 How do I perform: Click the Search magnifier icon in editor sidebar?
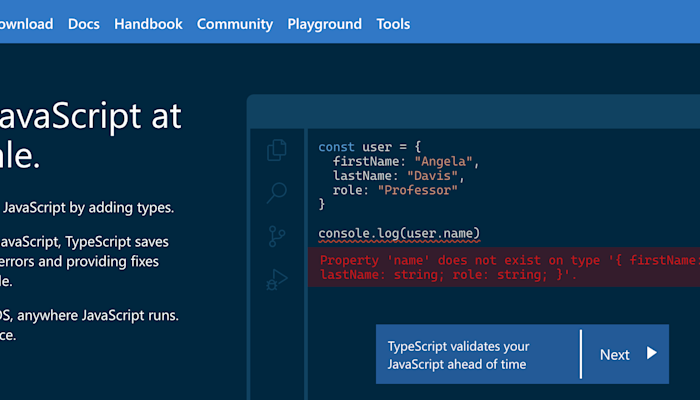(x=277, y=193)
